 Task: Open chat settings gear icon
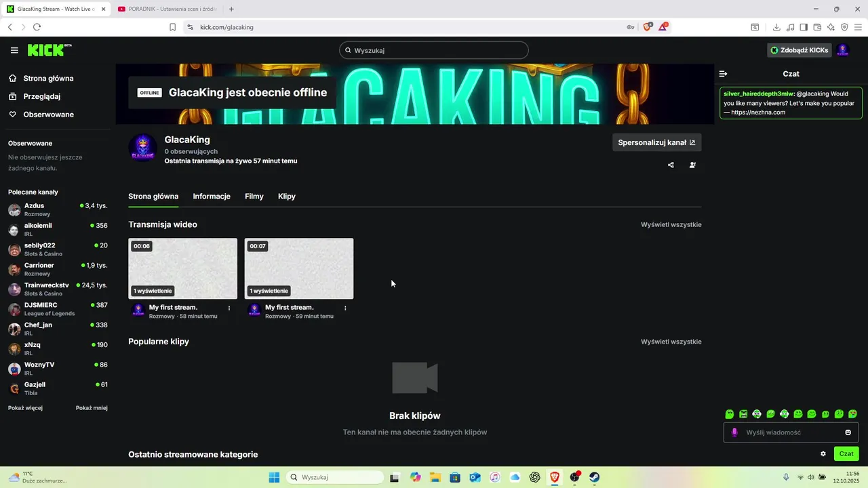pyautogui.click(x=823, y=453)
